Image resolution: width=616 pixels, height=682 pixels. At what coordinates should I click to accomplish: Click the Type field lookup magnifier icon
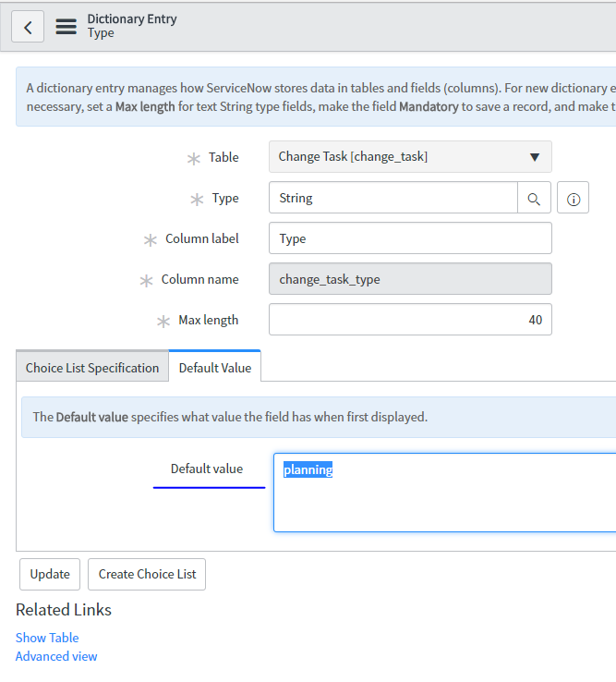tap(534, 199)
